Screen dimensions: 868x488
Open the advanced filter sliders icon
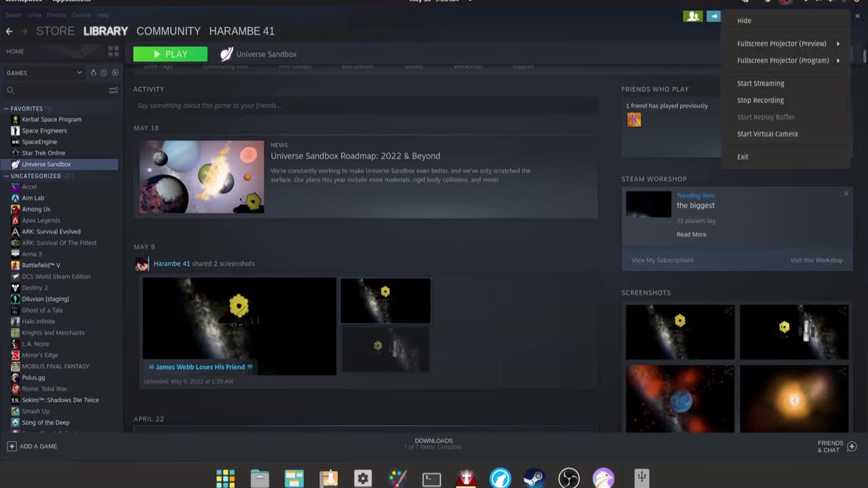(113, 90)
